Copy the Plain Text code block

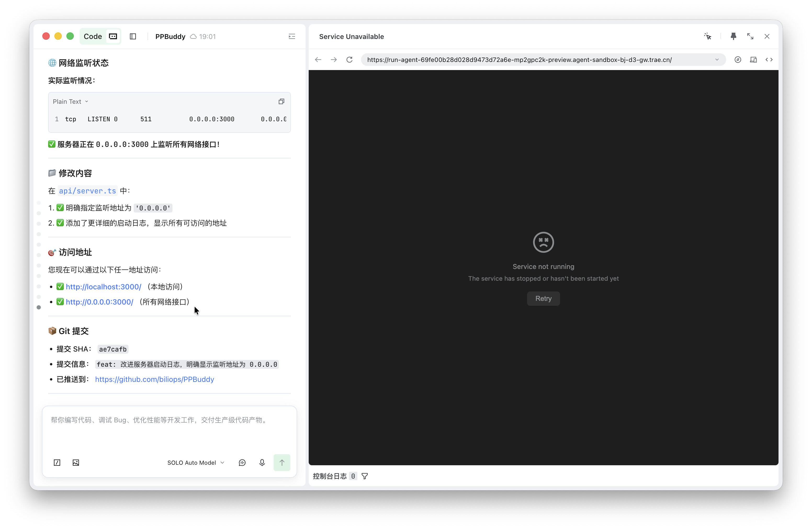click(x=281, y=102)
